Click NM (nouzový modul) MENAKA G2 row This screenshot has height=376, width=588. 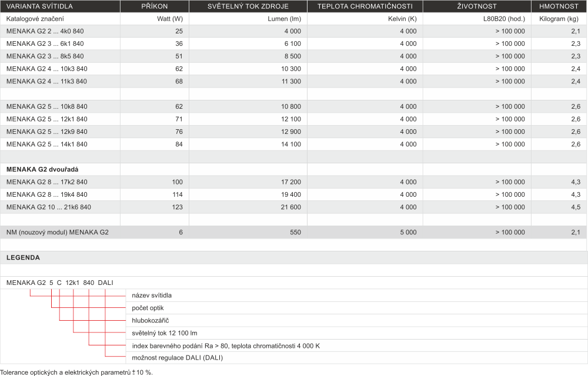coord(293,232)
